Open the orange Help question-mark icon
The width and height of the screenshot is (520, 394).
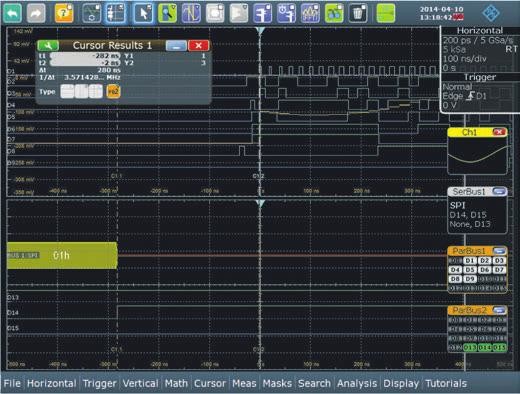pos(64,13)
